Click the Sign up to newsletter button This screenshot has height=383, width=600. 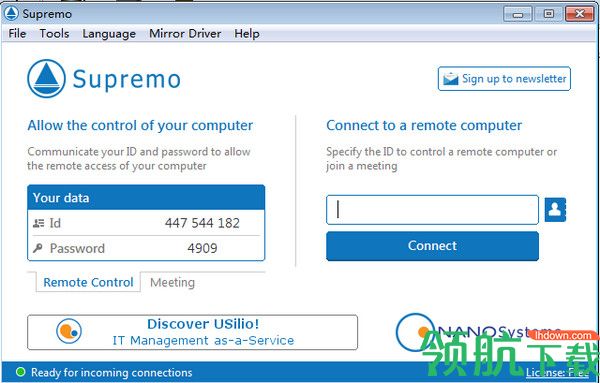click(504, 79)
